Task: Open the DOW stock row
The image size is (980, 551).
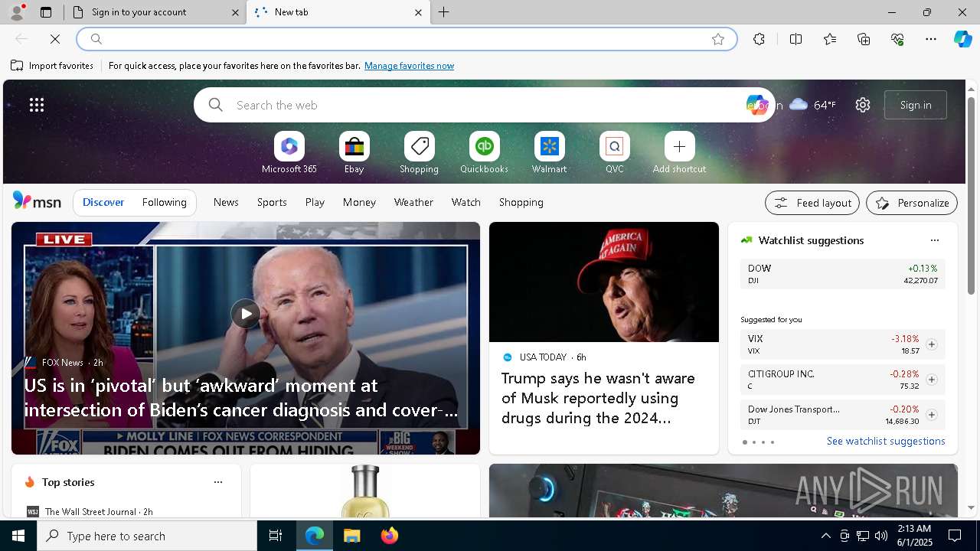Action: [x=842, y=274]
